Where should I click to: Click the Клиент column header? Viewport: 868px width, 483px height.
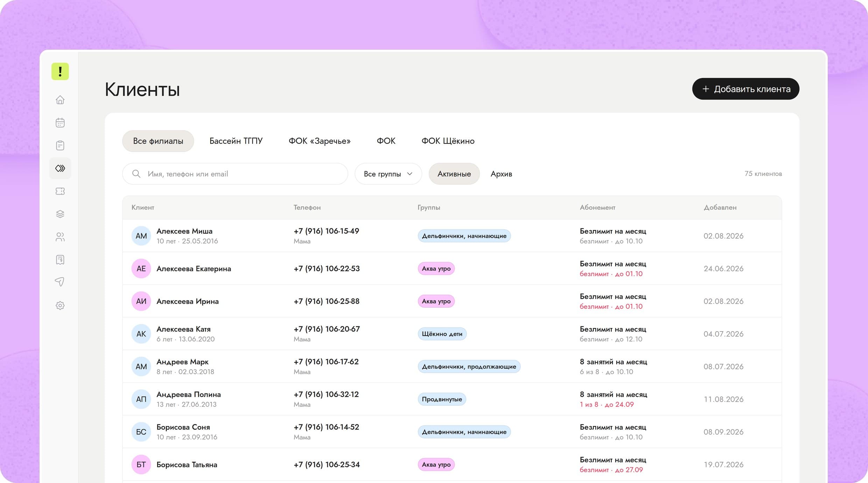point(143,207)
